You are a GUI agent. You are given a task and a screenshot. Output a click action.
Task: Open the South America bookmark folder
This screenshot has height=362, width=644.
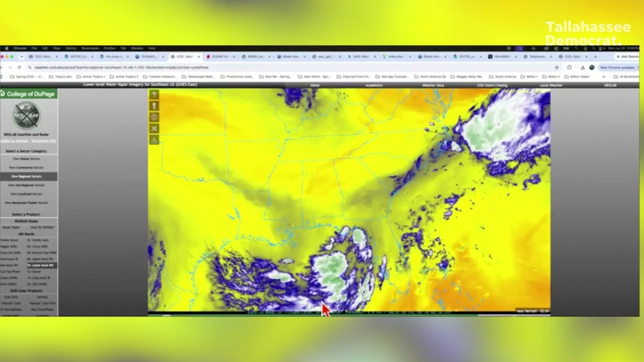503,76
